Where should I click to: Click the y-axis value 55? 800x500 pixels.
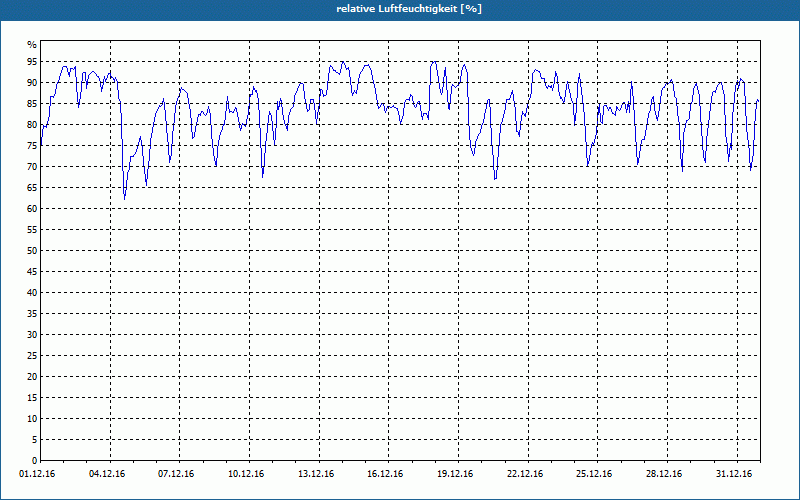click(x=32, y=230)
